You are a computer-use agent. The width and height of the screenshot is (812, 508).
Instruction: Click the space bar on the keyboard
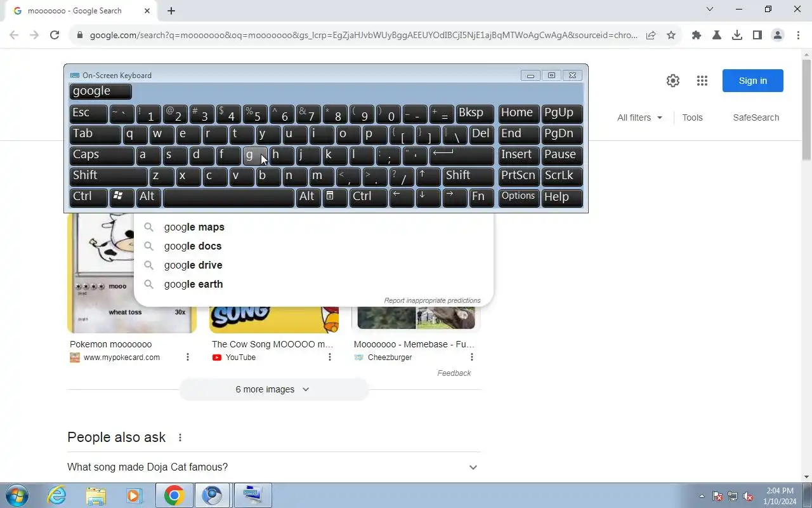point(228,197)
